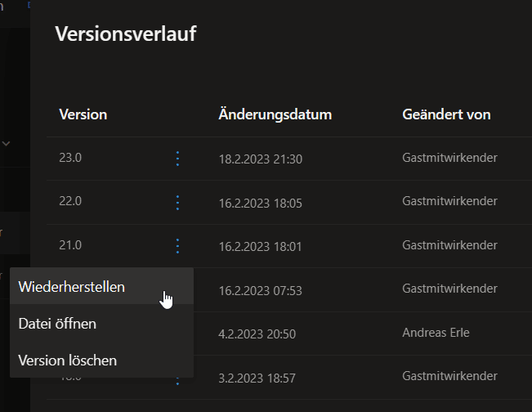532x412 pixels.
Task: Click the Änderungsdatum column header
Action: (275, 114)
